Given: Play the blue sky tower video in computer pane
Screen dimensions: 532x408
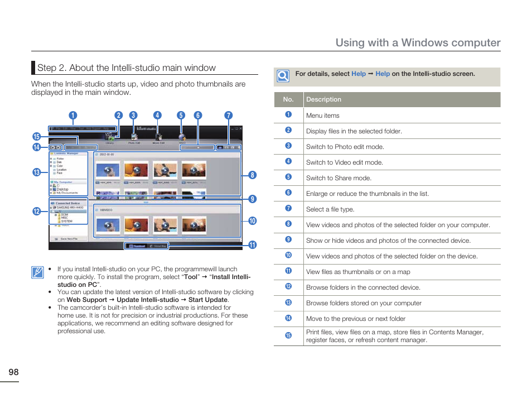Looking at the screenshot, I should point(108,170).
